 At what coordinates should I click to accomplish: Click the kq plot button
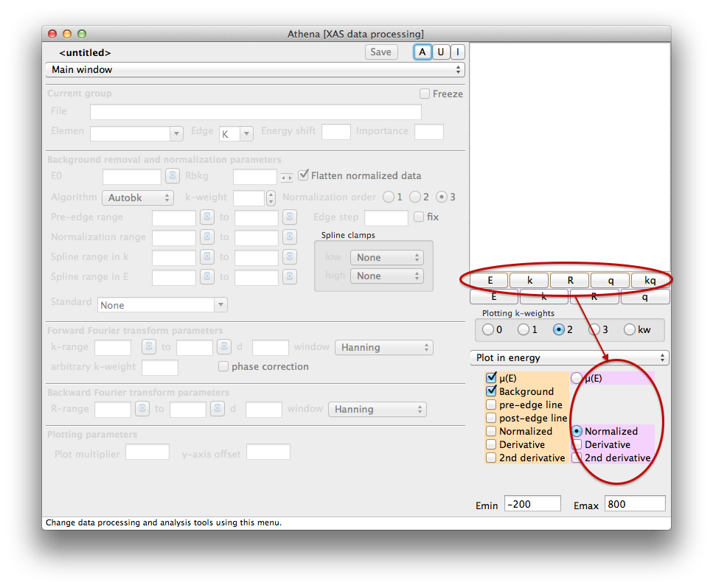(x=650, y=280)
